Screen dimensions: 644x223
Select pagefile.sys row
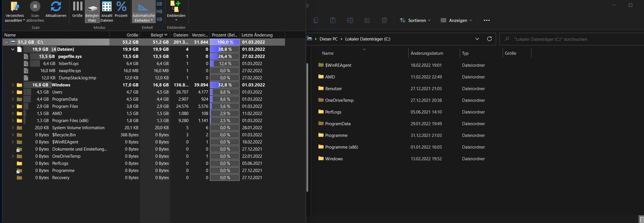[x=144, y=56]
